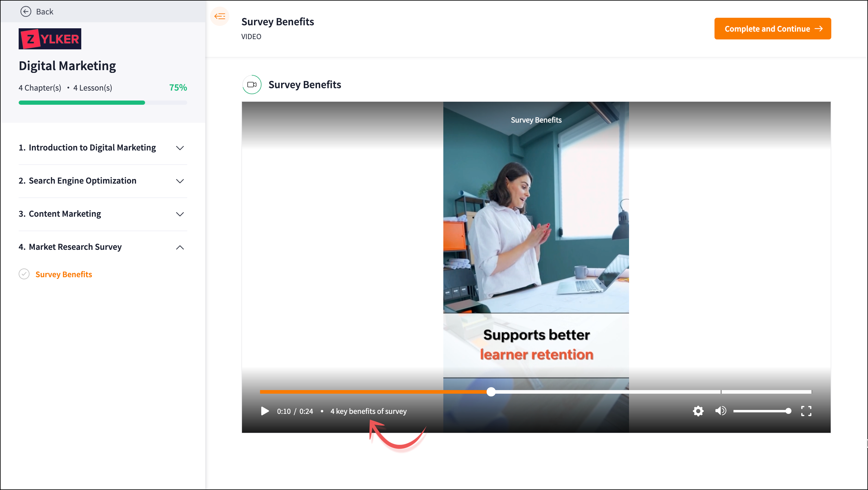The image size is (868, 490).
Task: Mark the Survey Benefits lesson complete with its circle
Action: coord(24,274)
